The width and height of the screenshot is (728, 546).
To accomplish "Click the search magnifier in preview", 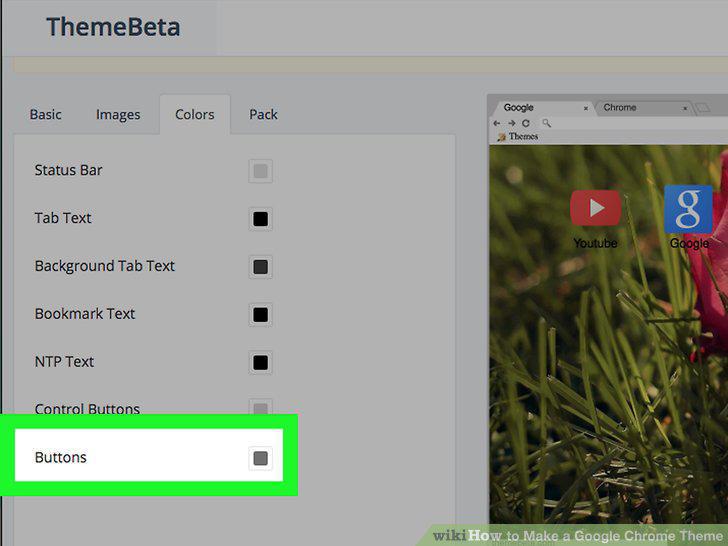I will click(x=546, y=123).
